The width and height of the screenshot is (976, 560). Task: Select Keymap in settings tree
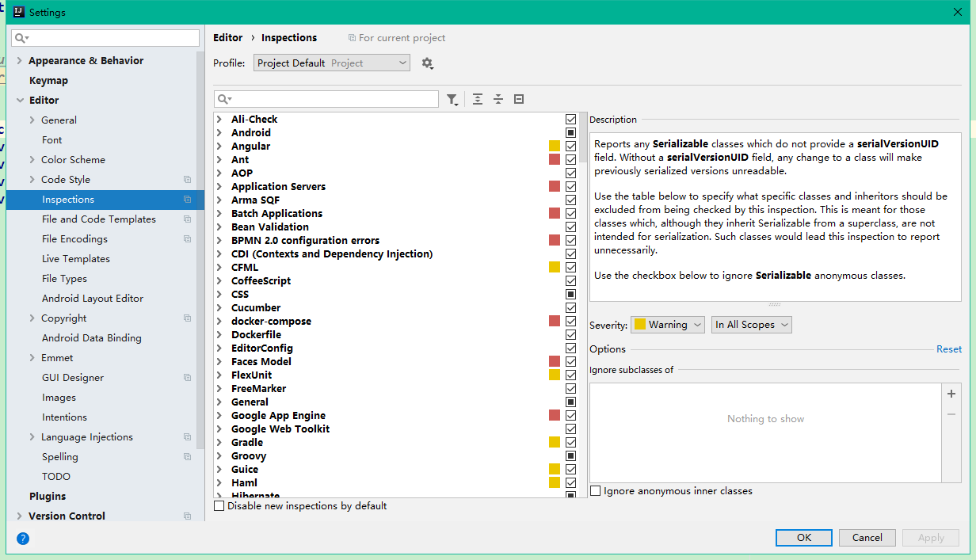[48, 81]
